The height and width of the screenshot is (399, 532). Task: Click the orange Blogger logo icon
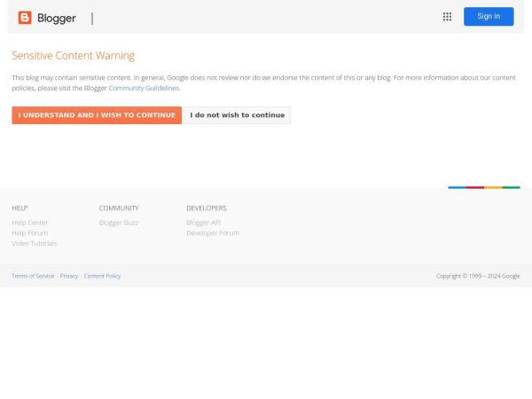[25, 18]
